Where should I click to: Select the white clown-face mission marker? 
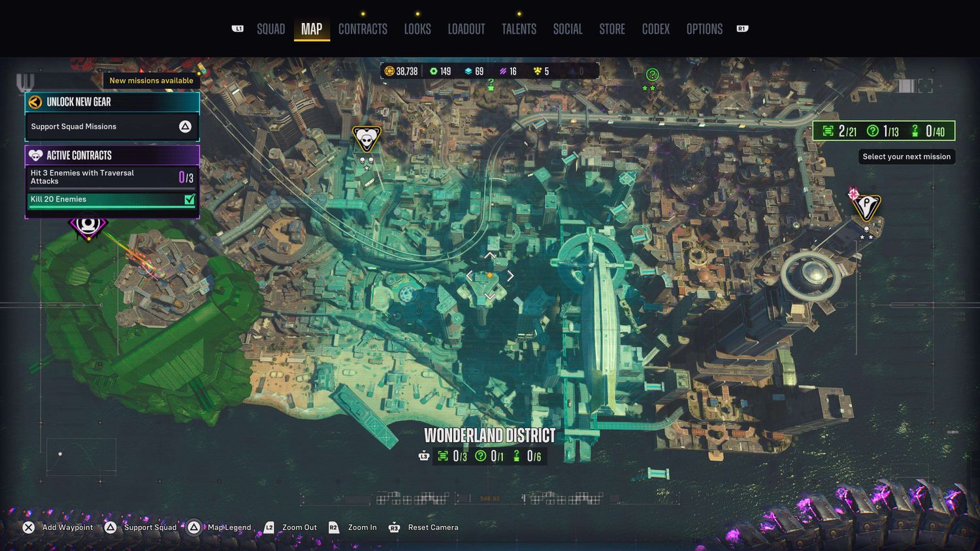pyautogui.click(x=366, y=138)
